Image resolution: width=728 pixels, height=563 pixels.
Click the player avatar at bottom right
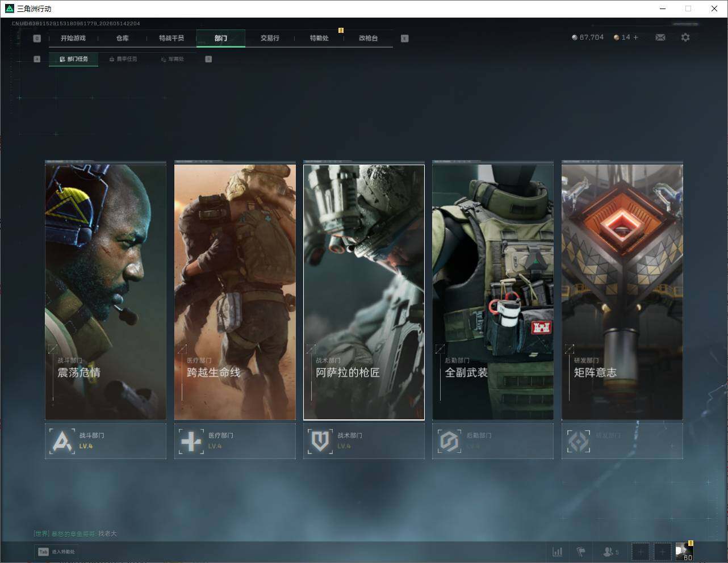click(684, 552)
